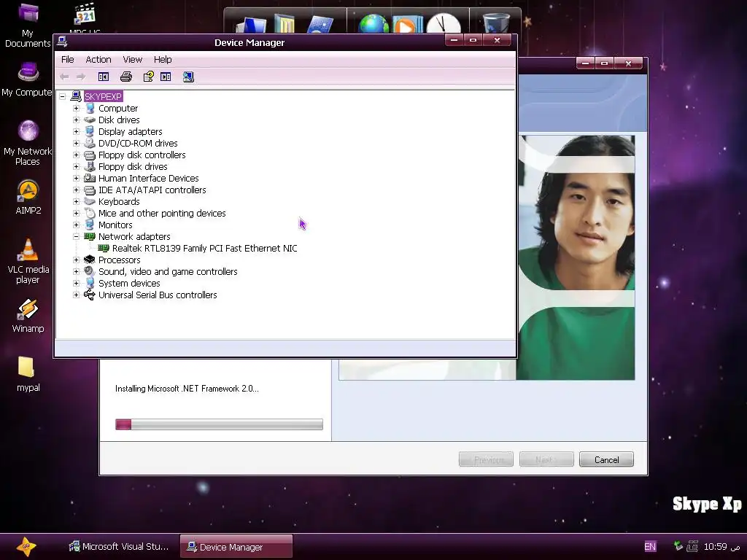
Task: Click the EN language indicator in tray
Action: pos(650,547)
